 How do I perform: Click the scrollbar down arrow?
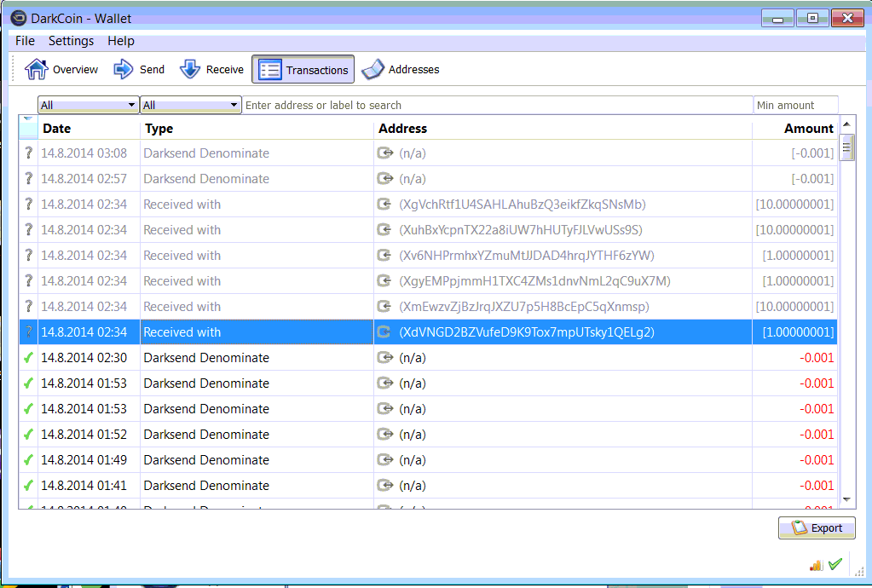click(x=847, y=500)
